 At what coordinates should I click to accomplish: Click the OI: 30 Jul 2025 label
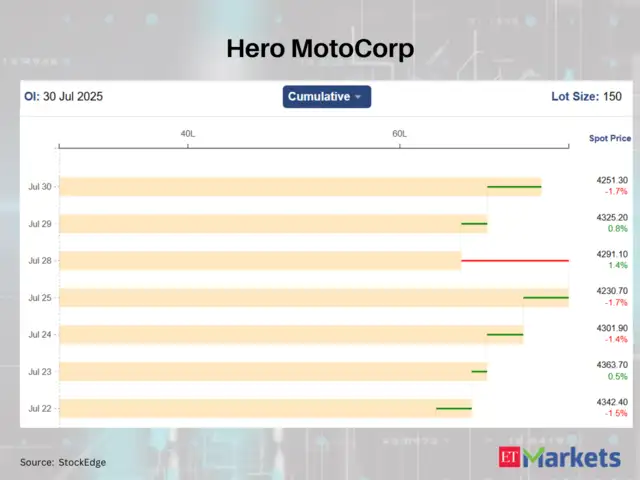tap(63, 97)
